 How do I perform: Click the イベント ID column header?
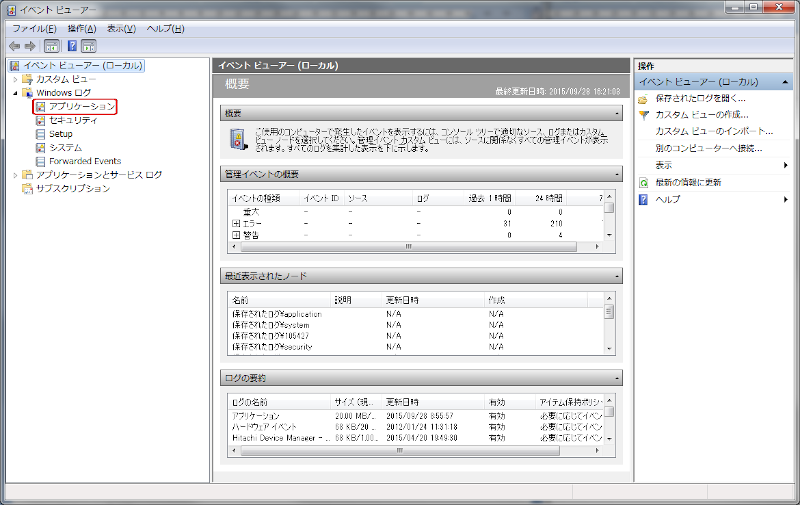click(x=321, y=198)
